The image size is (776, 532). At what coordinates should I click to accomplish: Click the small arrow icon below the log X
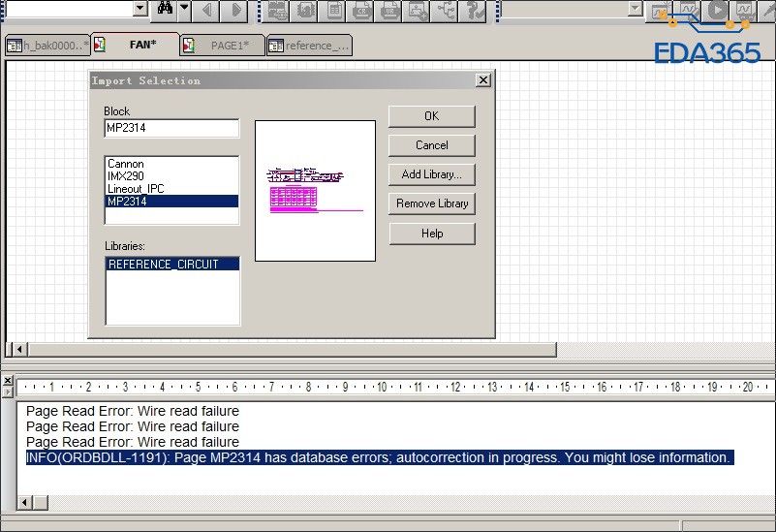(8, 392)
